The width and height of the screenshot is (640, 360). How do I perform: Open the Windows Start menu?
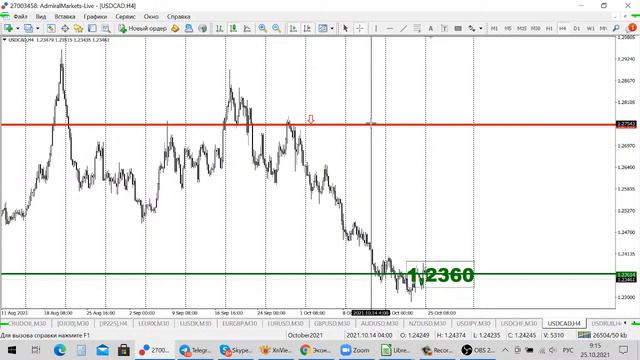[12, 350]
